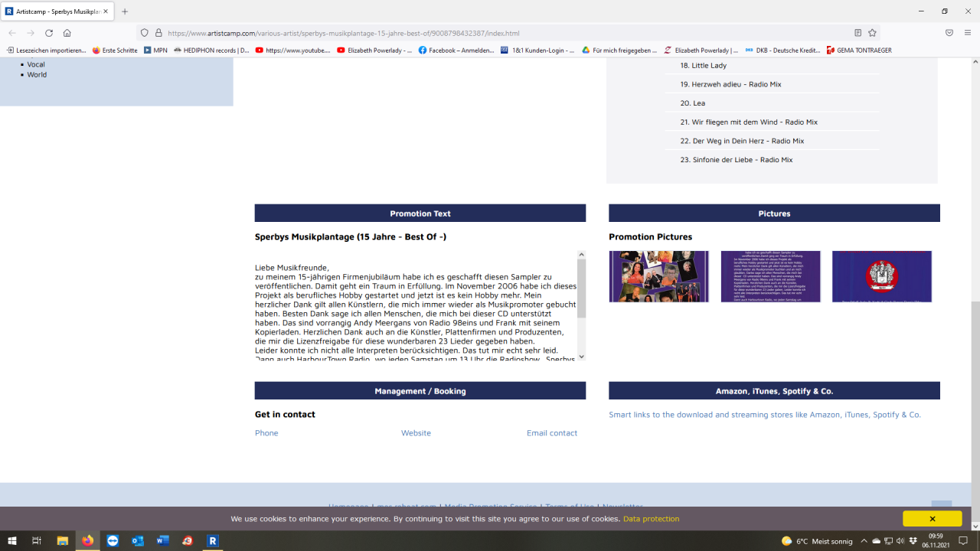Open the Facebook – Anmelden bookmark
Image resolution: width=980 pixels, height=551 pixels.
[x=456, y=51]
